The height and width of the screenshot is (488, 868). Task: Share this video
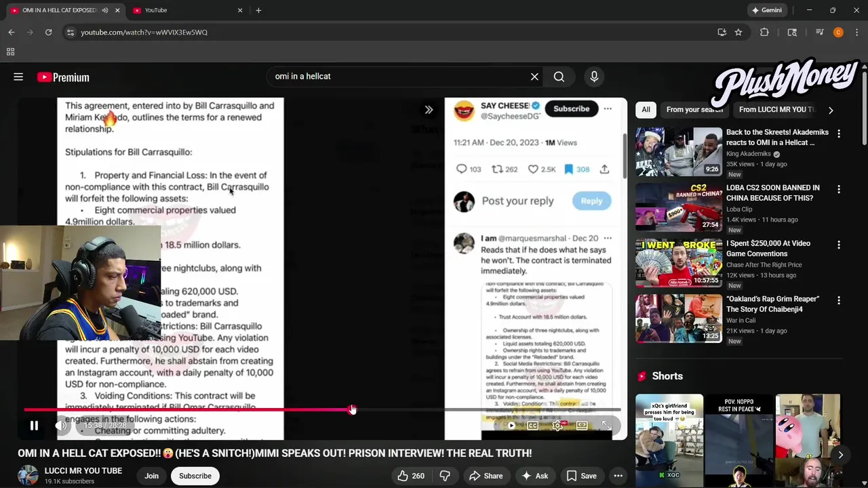coord(486,476)
